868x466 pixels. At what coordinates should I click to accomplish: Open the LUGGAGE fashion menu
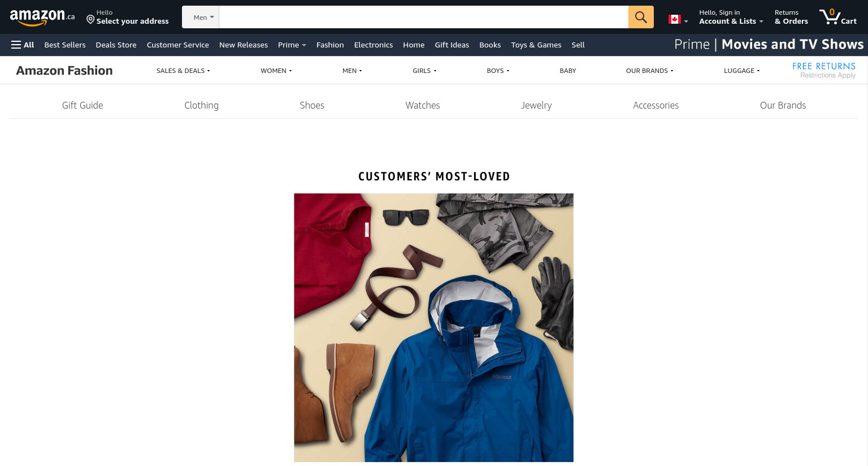click(x=741, y=71)
